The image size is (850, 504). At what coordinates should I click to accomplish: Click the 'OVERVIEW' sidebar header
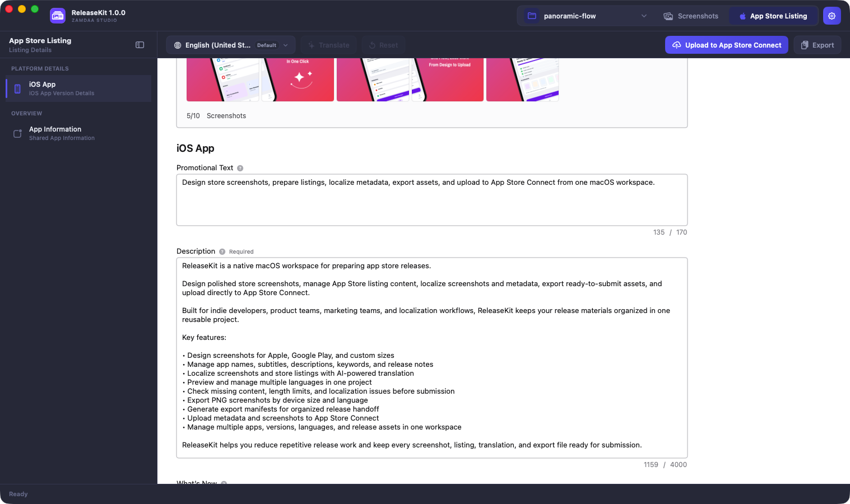[x=26, y=113]
